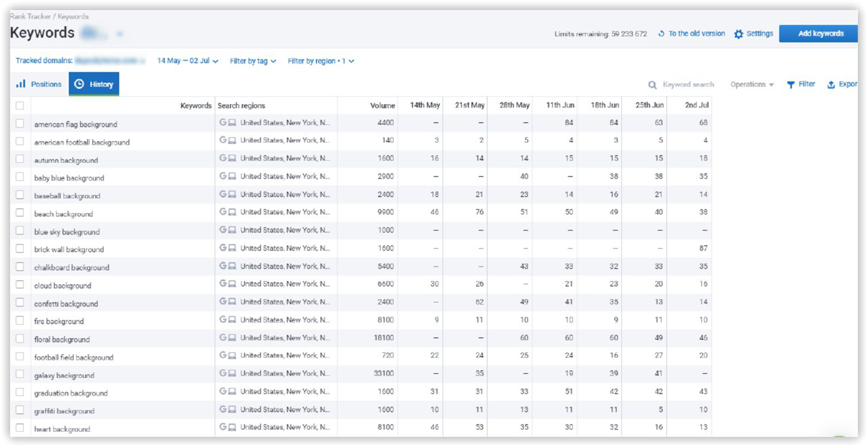The image size is (868, 447).
Task: Open the Filter by region dropdown
Action: pos(321,61)
